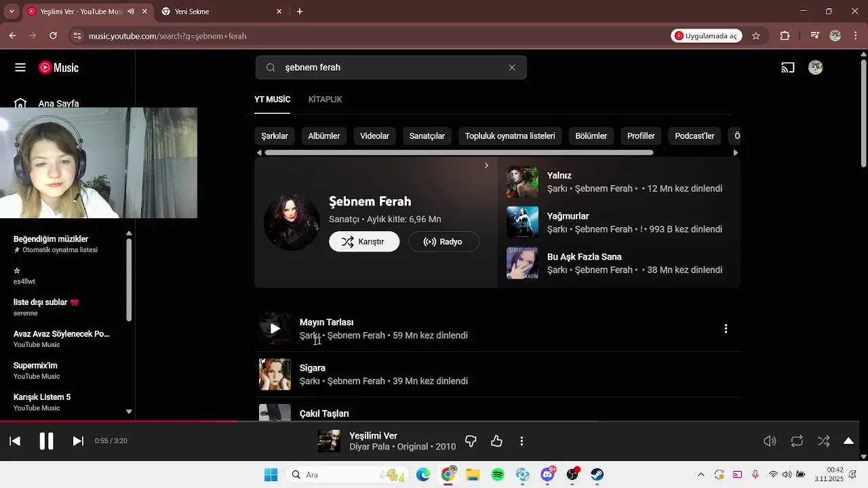Filter results by Profiller
This screenshot has width=868, height=488.
(641, 136)
